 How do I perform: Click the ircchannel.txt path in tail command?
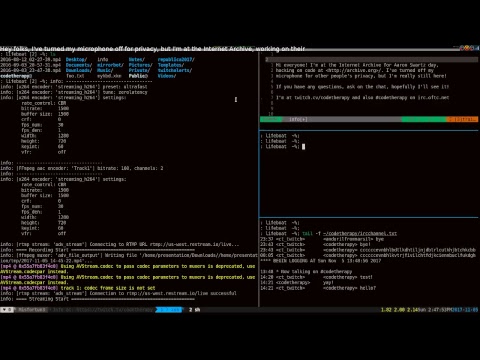(360, 233)
